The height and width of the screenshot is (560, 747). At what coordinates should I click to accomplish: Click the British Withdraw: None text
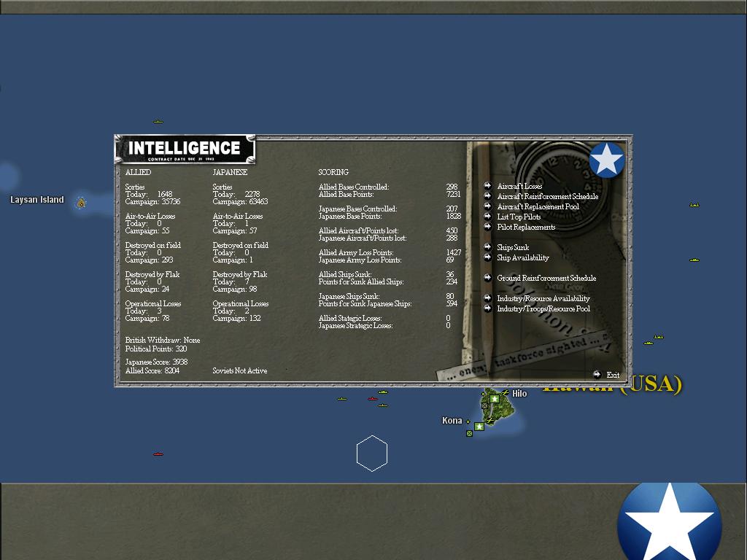(163, 340)
